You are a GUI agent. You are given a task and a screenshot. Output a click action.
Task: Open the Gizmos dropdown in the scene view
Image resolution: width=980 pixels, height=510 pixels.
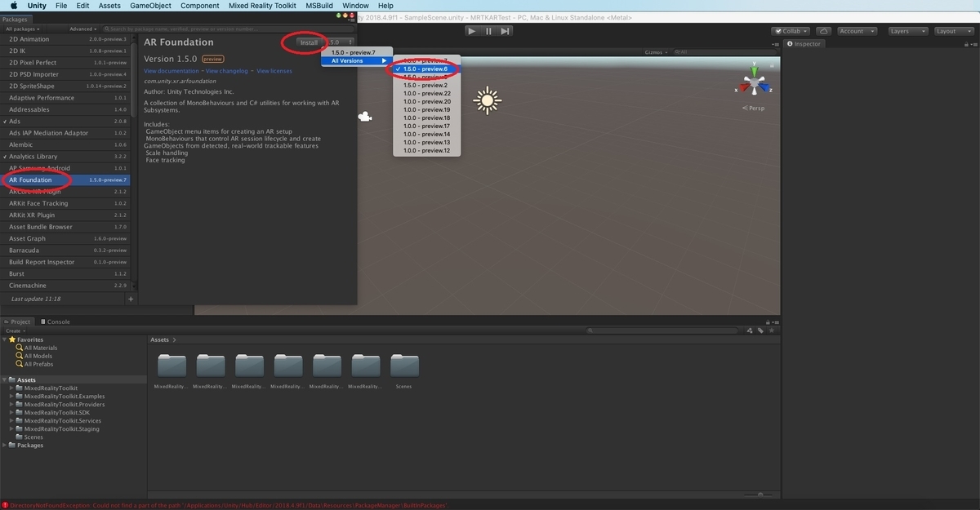pyautogui.click(x=656, y=51)
